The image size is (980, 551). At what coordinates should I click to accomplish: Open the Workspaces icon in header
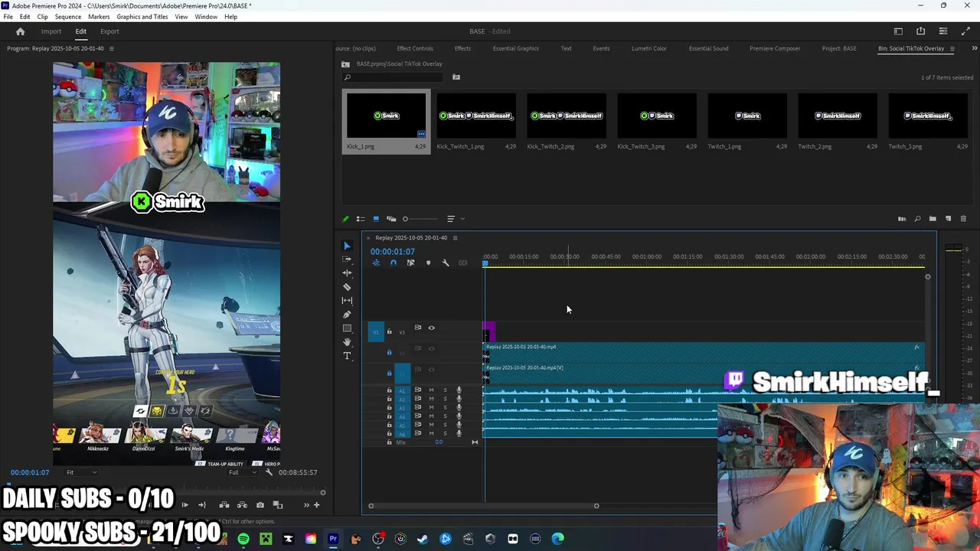coord(898,31)
